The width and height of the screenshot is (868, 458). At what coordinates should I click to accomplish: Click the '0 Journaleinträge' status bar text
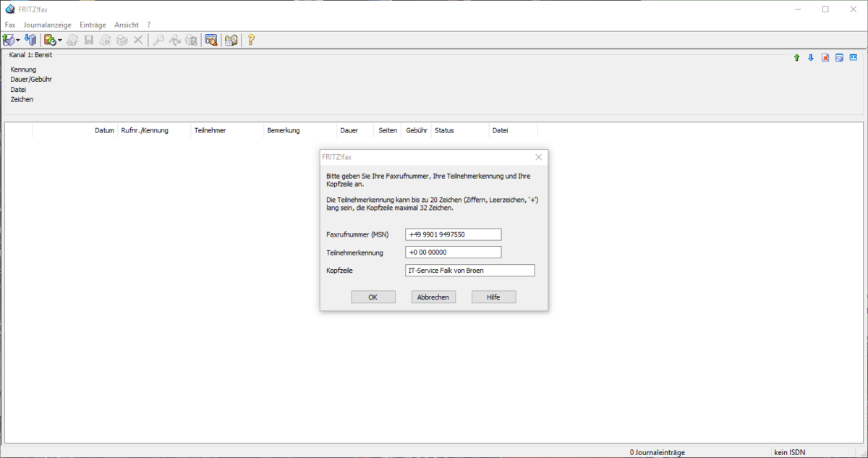point(658,452)
